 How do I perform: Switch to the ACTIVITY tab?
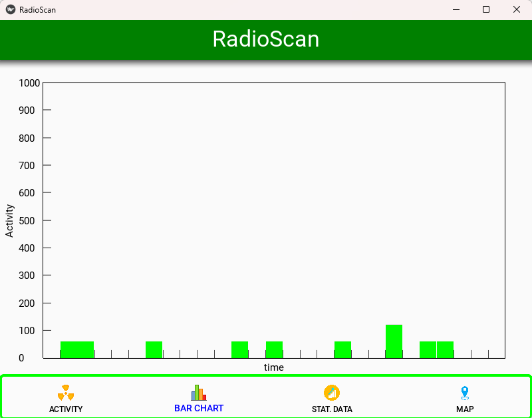[66, 409]
